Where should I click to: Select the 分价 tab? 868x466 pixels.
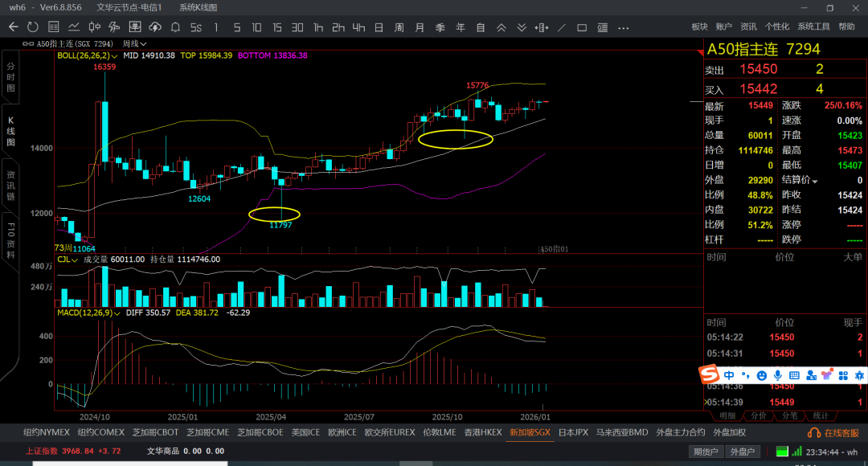759,415
